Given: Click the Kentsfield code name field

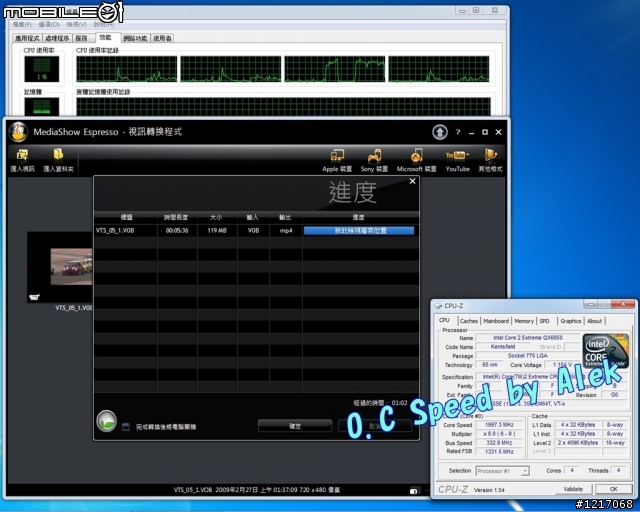Looking at the screenshot, I should point(502,347).
